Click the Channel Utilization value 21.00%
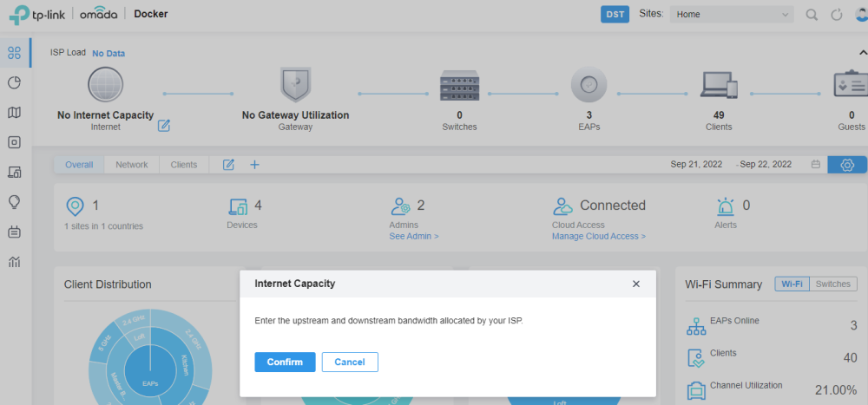 tap(836, 390)
